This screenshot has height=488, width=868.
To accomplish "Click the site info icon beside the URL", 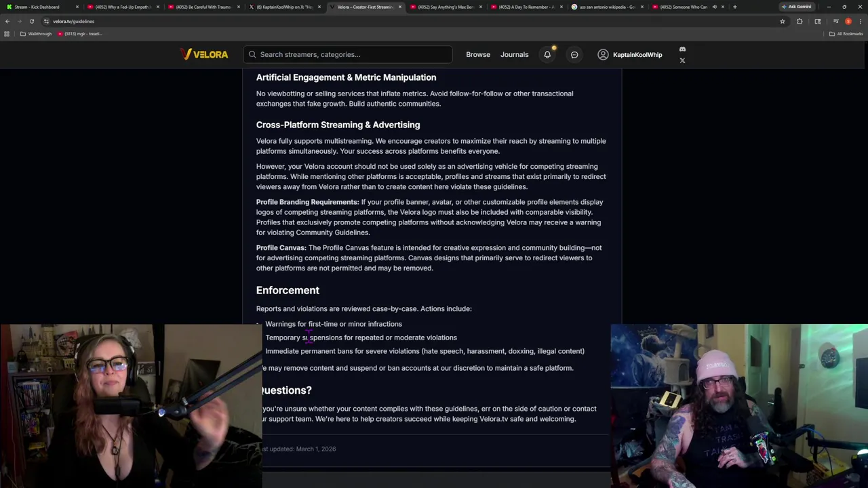I will [46, 21].
